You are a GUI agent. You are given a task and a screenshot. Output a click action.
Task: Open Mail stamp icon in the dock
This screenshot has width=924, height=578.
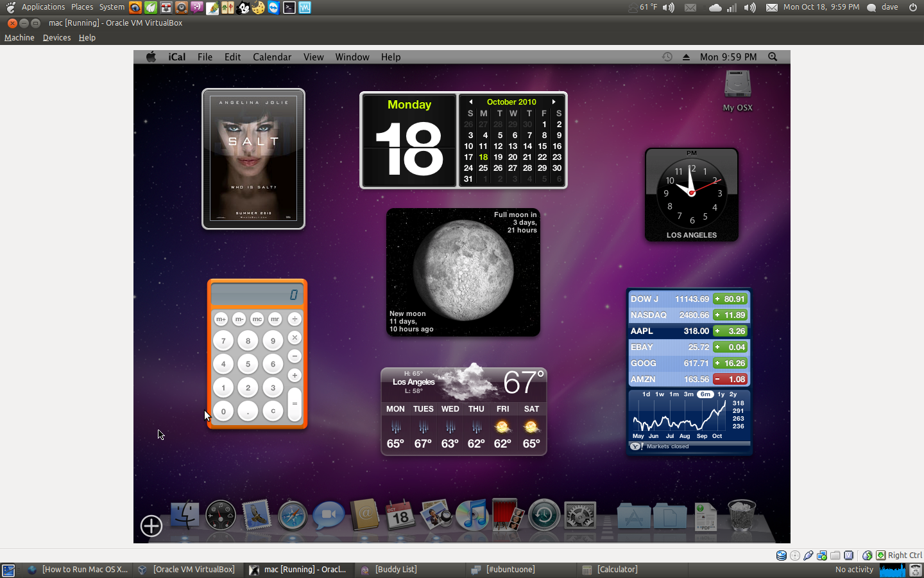257,515
